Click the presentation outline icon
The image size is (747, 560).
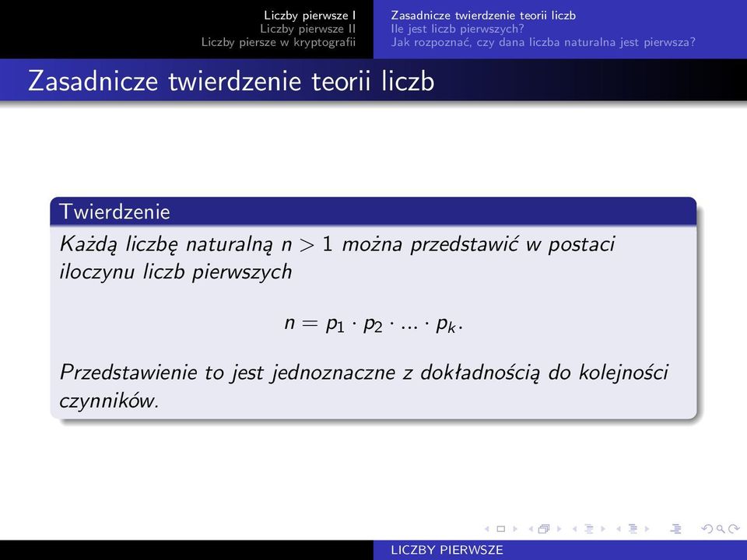point(675,529)
